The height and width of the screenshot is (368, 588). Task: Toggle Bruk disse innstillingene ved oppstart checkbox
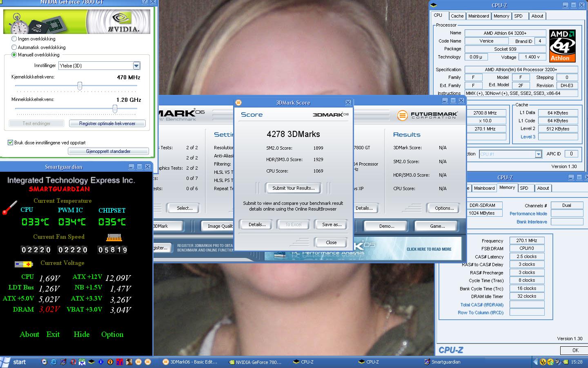[x=11, y=143]
